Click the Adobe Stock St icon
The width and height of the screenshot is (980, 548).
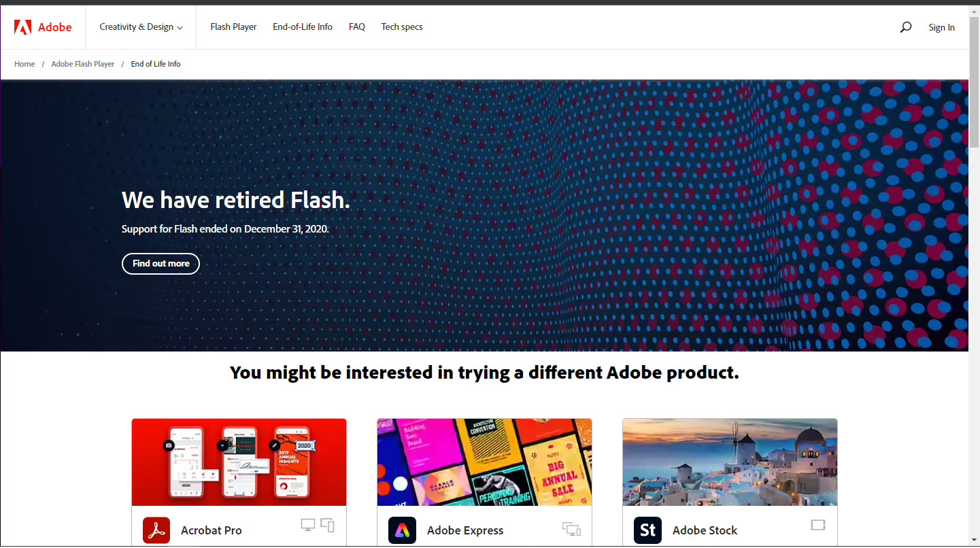[647, 530]
